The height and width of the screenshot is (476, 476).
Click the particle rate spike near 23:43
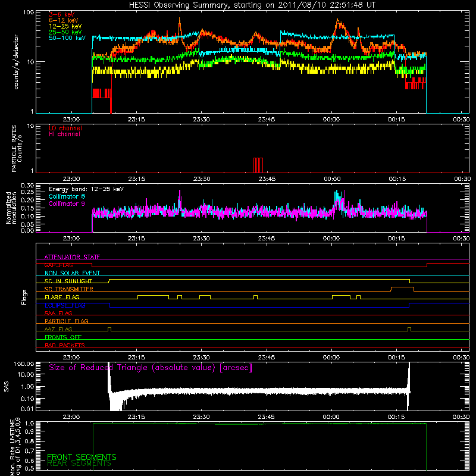[x=258, y=165]
